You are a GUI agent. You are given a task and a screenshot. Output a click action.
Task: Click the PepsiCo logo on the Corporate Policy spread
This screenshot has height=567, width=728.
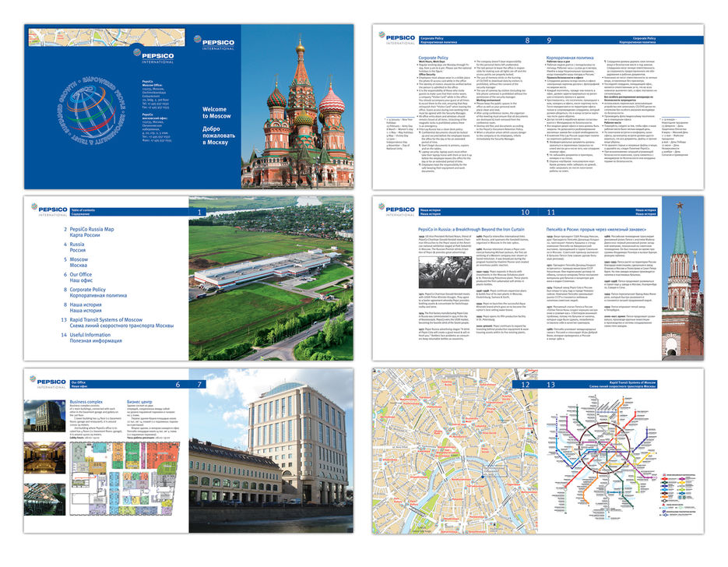(396, 38)
